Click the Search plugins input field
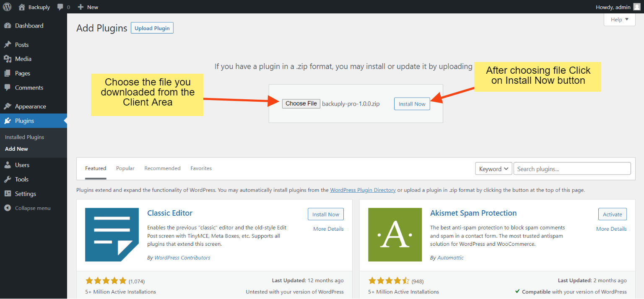Viewport: 644px width, 299px height. [x=572, y=169]
